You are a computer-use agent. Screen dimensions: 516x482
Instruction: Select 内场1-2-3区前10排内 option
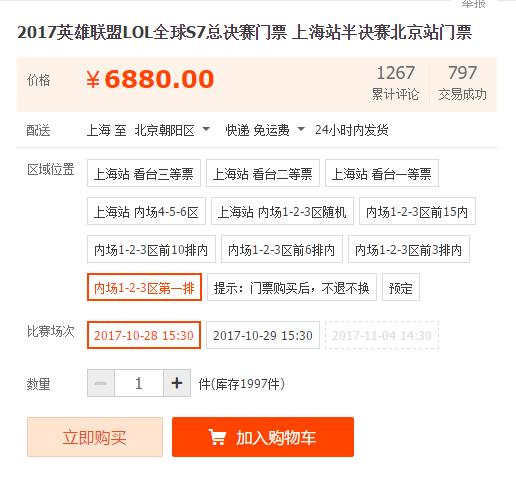click(x=151, y=249)
